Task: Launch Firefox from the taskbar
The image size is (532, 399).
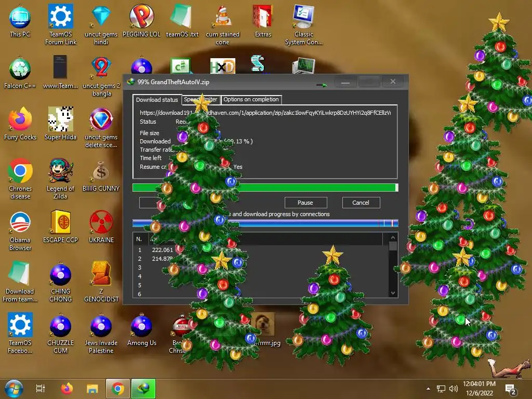Action: pos(67,389)
